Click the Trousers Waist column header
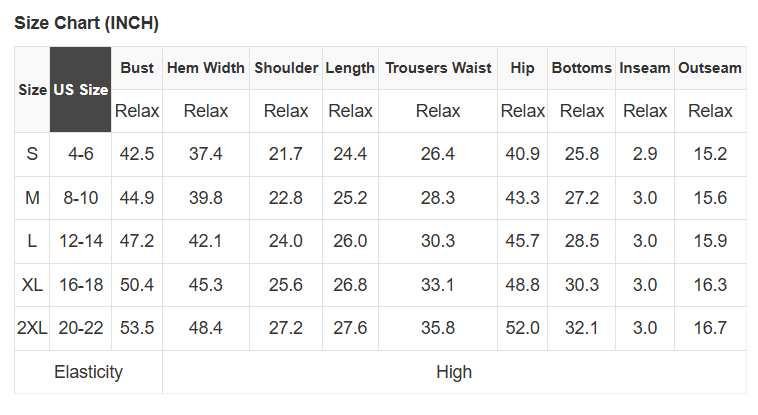The width and height of the screenshot is (758, 415). point(438,68)
